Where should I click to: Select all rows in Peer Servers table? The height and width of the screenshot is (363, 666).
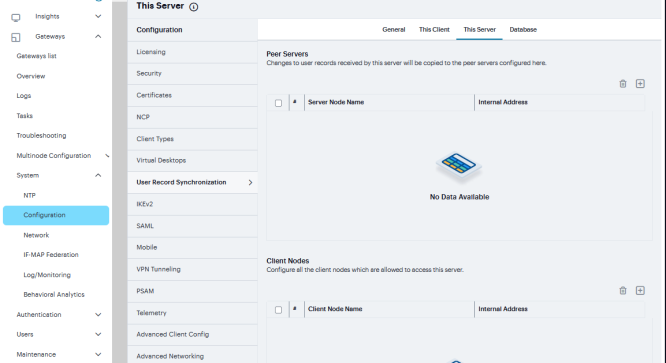point(278,103)
